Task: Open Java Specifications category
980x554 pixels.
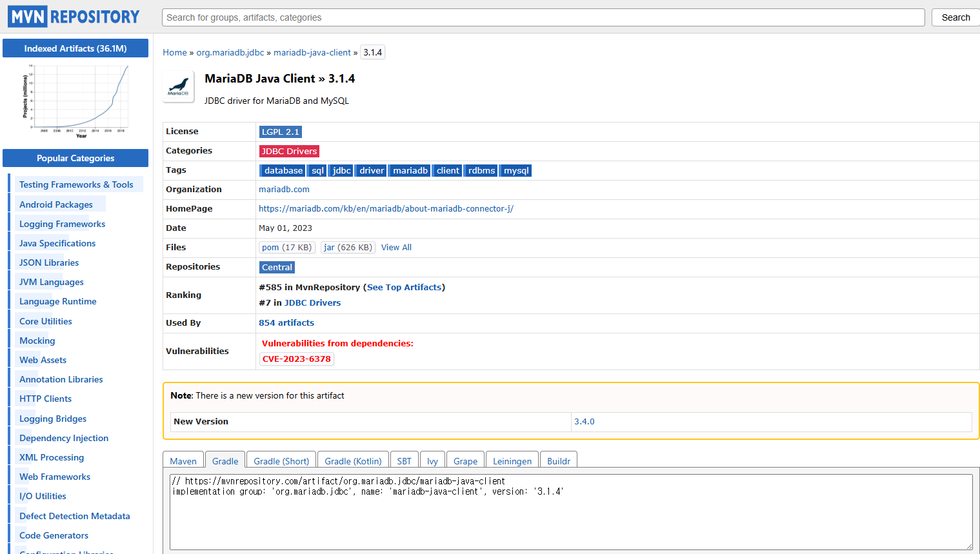Action: pos(57,243)
